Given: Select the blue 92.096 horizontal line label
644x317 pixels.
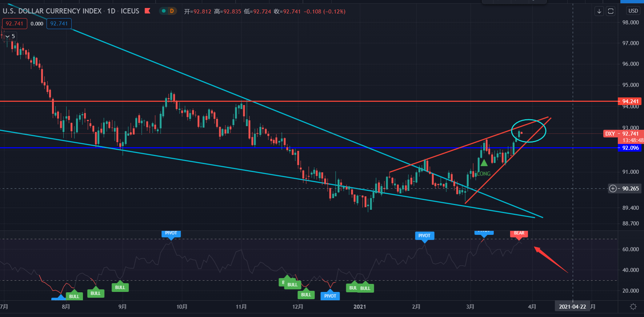Looking at the screenshot, I should click(x=631, y=148).
